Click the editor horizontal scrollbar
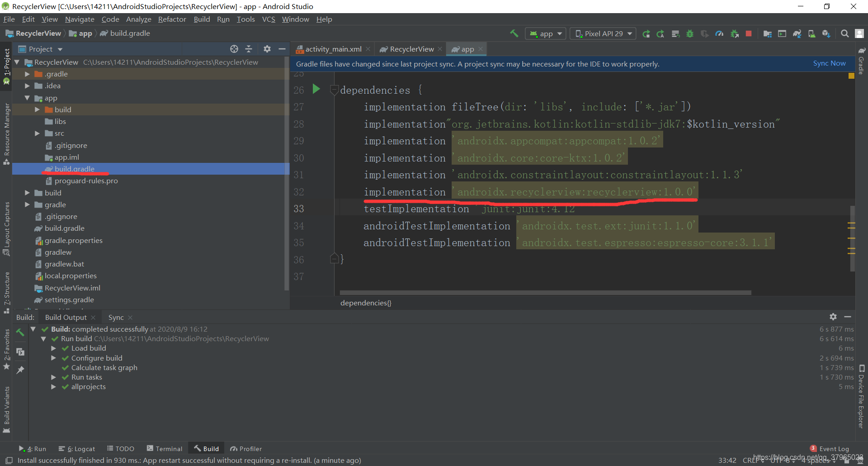 pos(545,293)
